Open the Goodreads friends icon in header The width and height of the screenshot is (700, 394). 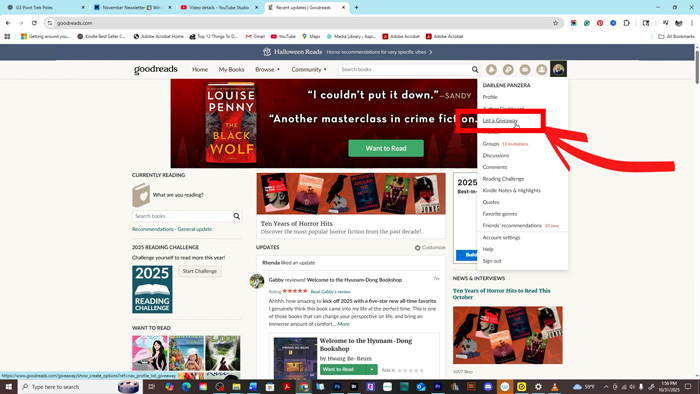pyautogui.click(x=542, y=70)
